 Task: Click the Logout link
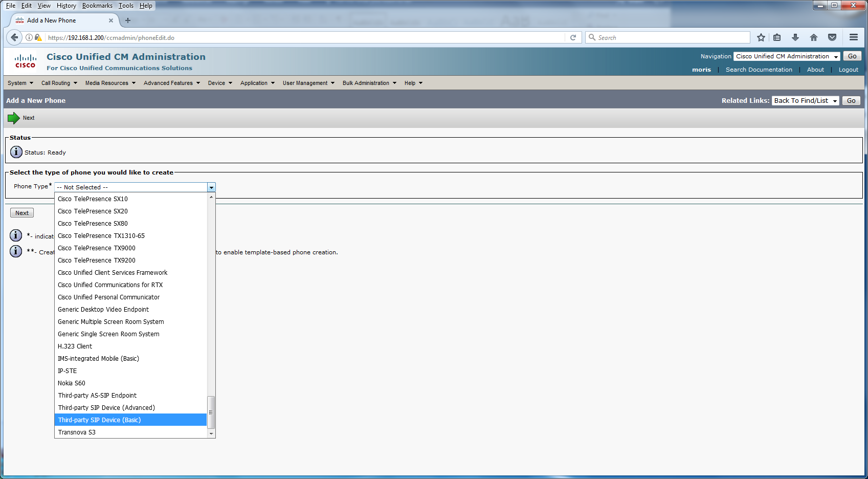[848, 70]
